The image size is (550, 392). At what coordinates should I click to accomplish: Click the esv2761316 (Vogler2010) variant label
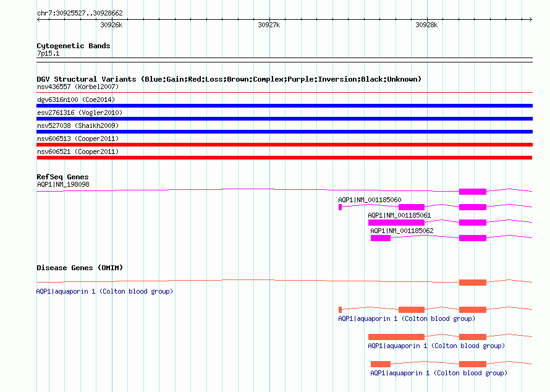[80, 113]
